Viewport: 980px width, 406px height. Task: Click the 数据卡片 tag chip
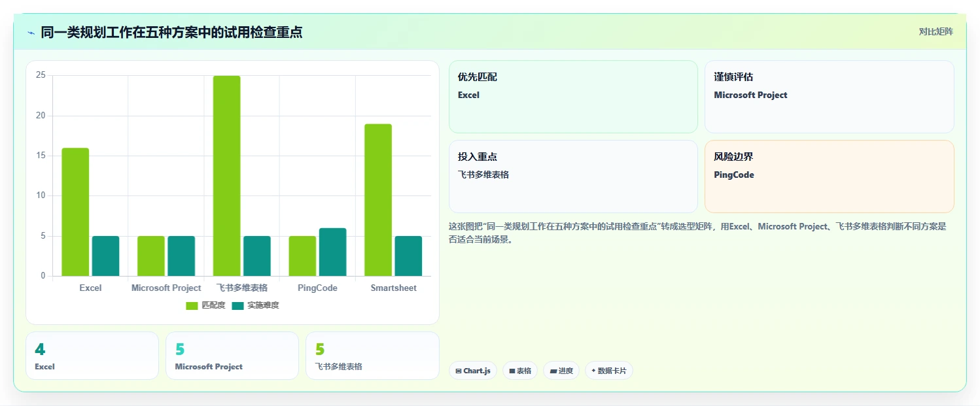609,371
